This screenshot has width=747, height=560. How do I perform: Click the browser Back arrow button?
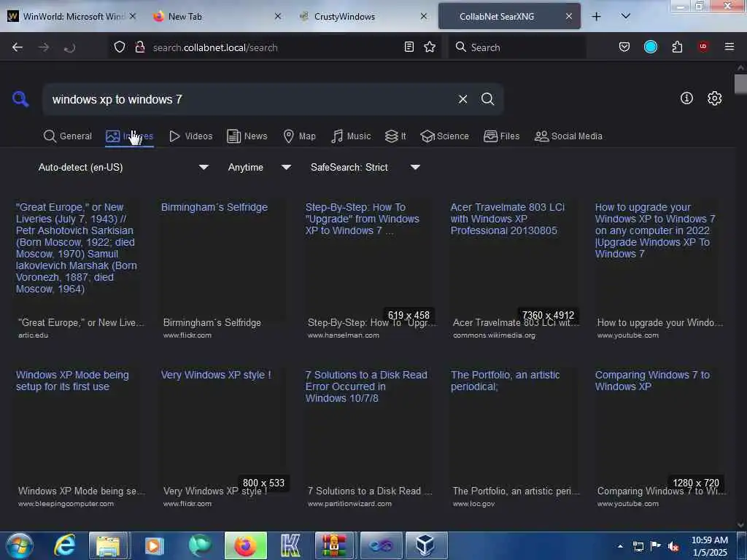[18, 47]
